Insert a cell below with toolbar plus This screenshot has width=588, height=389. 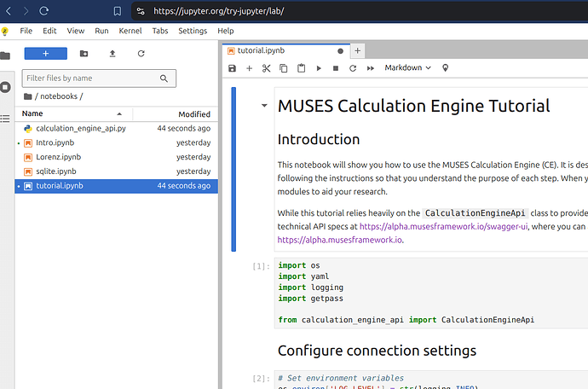pos(250,68)
